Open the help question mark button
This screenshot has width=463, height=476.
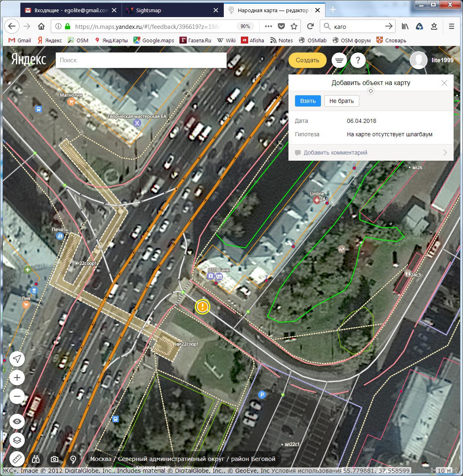pyautogui.click(x=358, y=60)
